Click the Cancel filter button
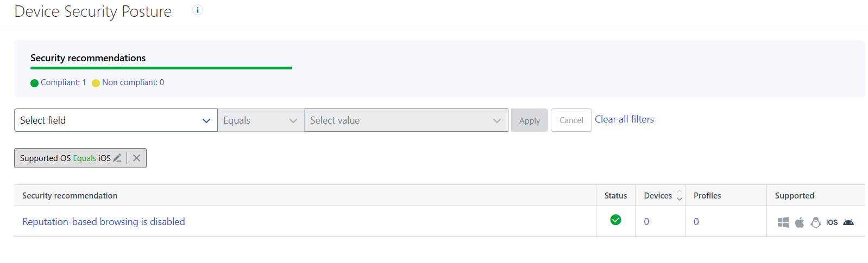 [x=571, y=120]
